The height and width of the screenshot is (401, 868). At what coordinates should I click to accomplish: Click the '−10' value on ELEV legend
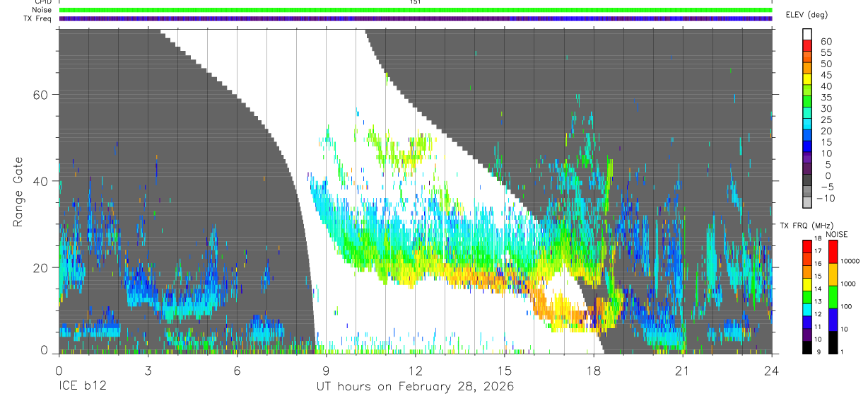(826, 198)
